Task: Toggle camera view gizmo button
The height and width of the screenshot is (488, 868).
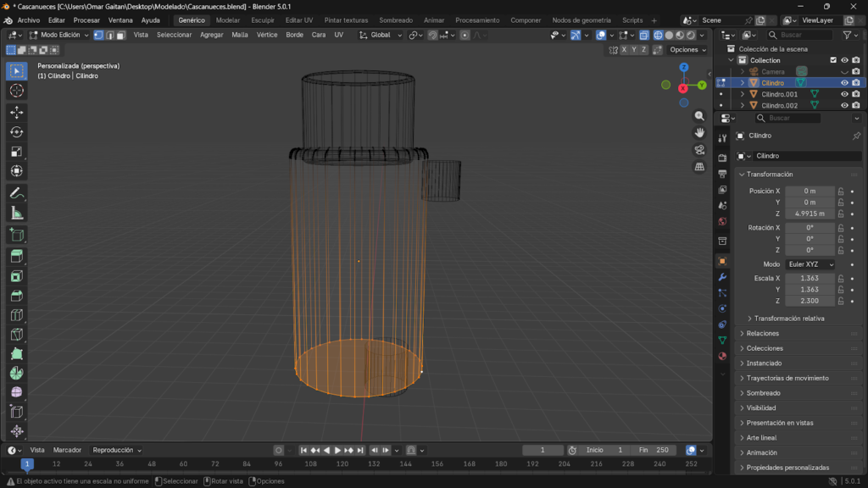Action: (x=699, y=150)
